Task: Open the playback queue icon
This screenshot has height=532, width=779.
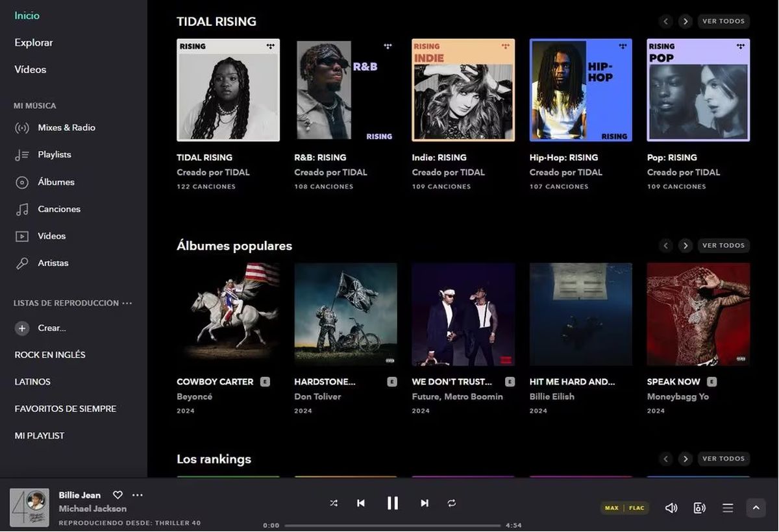Action: point(728,508)
